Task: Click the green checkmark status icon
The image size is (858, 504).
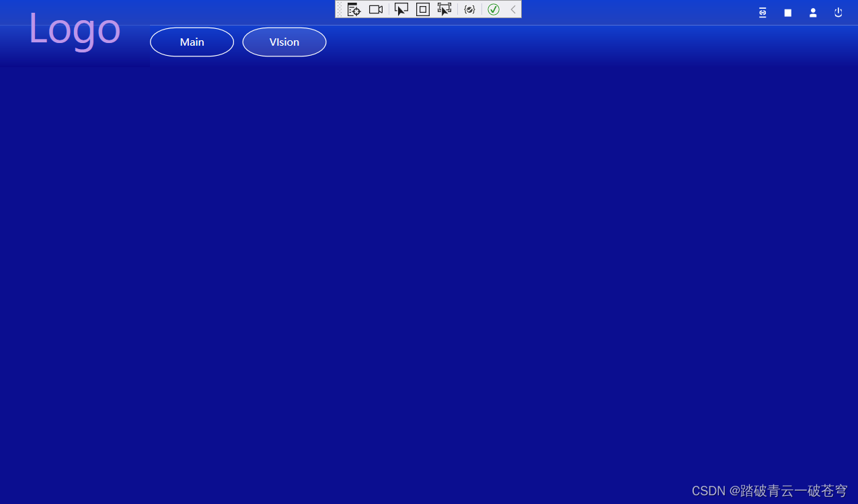Action: pyautogui.click(x=494, y=9)
